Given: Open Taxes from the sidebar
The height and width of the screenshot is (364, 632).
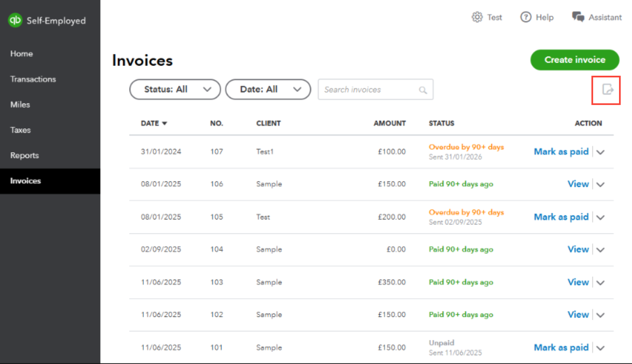Looking at the screenshot, I should 21,130.
